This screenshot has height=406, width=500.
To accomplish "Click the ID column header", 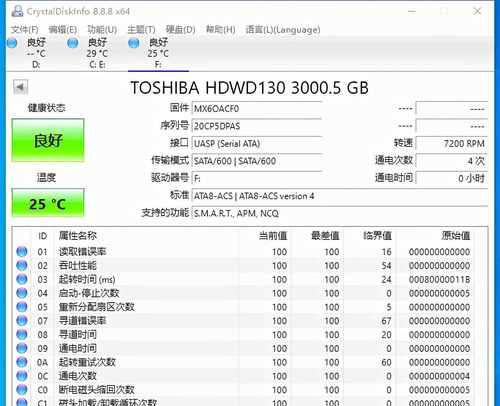I will click(x=42, y=236).
